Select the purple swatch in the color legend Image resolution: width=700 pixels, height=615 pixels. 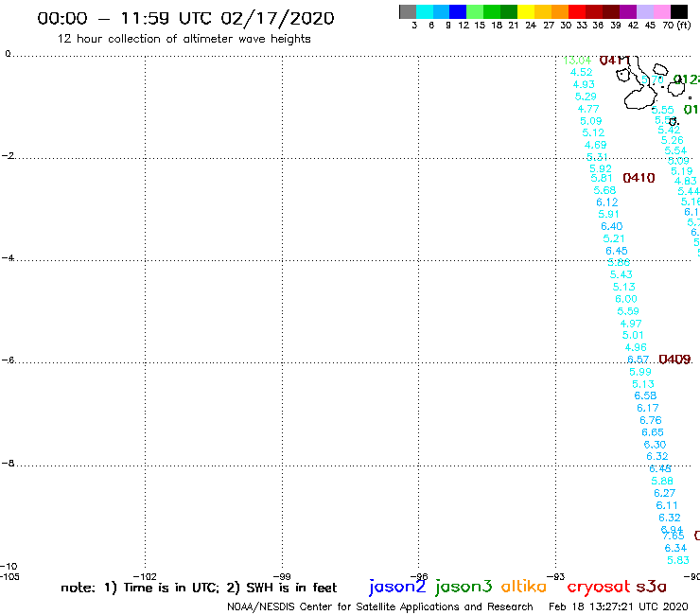point(628,11)
